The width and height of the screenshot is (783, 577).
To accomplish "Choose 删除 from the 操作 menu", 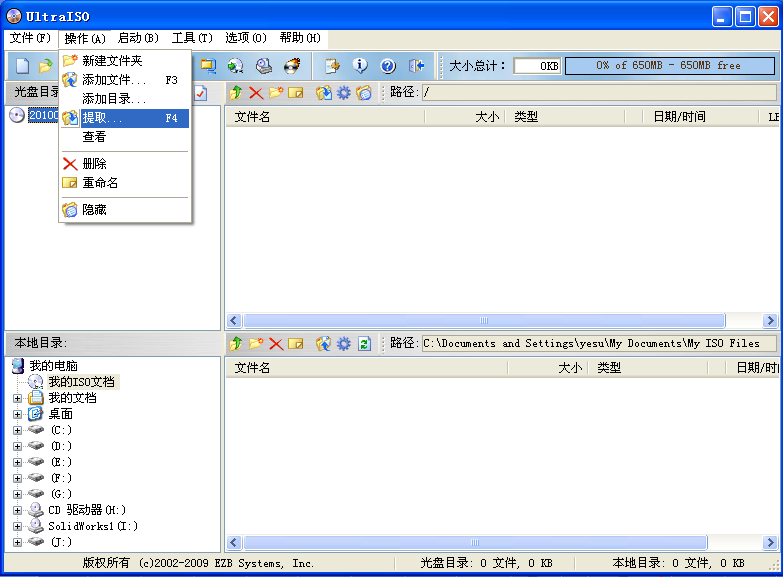I will coord(125,164).
